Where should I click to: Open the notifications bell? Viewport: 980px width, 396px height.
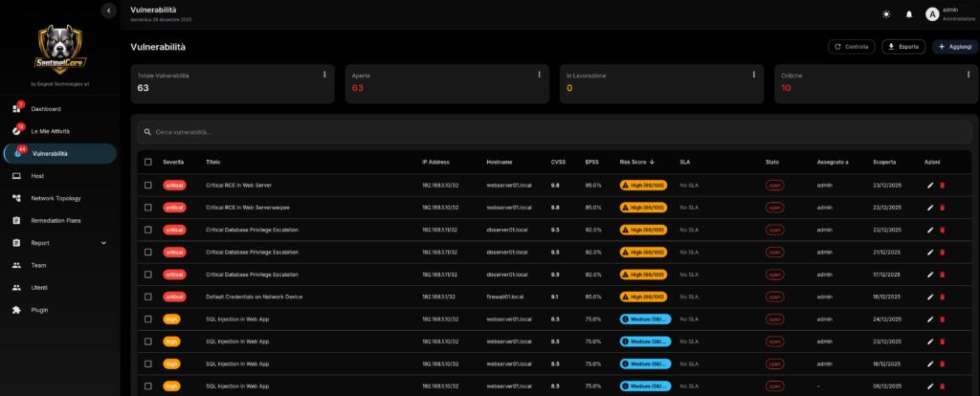coord(909,14)
